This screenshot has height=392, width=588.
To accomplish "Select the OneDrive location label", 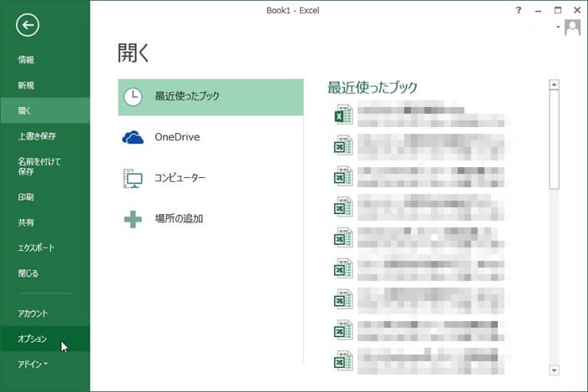I will coord(177,137).
